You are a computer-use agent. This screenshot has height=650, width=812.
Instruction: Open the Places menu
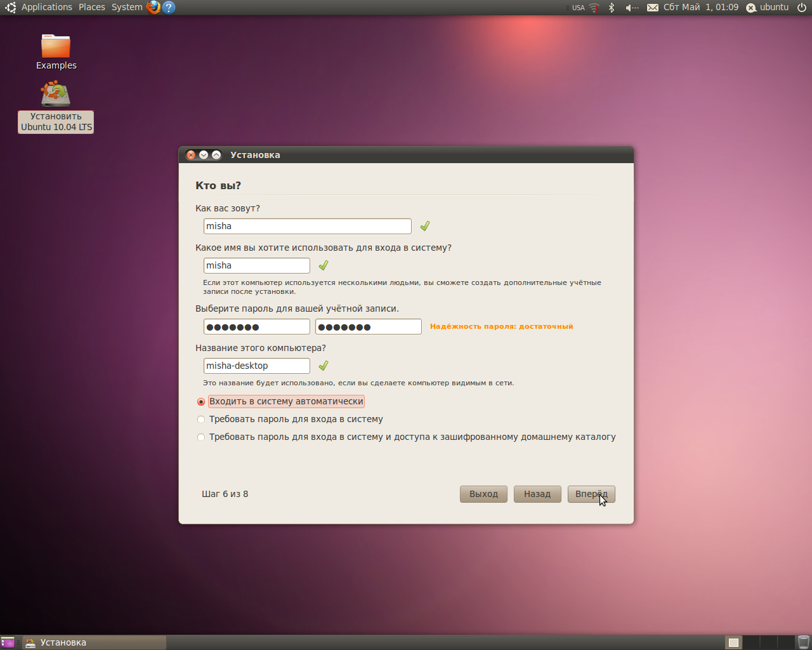(x=92, y=8)
